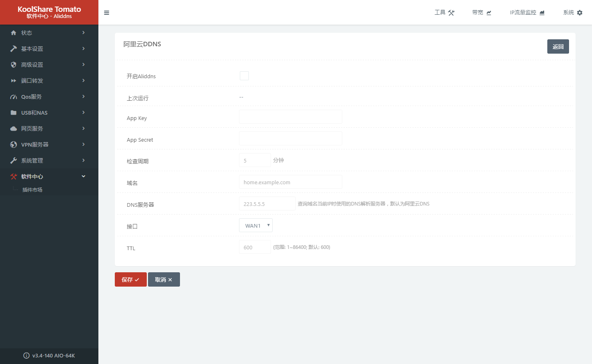This screenshot has width=592, height=364.
Task: Select 插件市场 in the sidebar
Action: pyautogui.click(x=32, y=190)
